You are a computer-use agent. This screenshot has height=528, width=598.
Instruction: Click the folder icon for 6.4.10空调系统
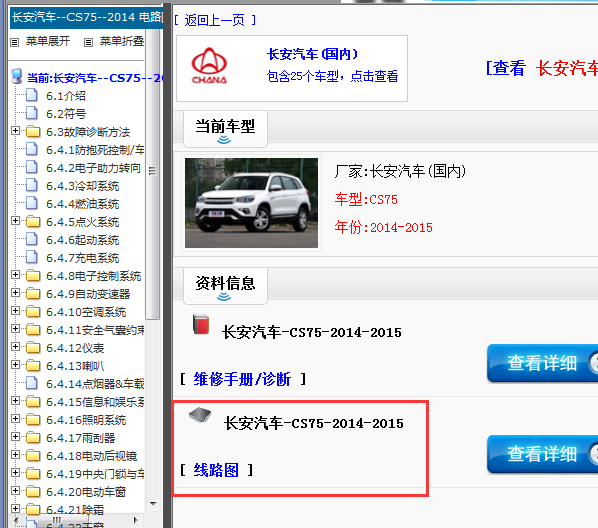pos(33,311)
